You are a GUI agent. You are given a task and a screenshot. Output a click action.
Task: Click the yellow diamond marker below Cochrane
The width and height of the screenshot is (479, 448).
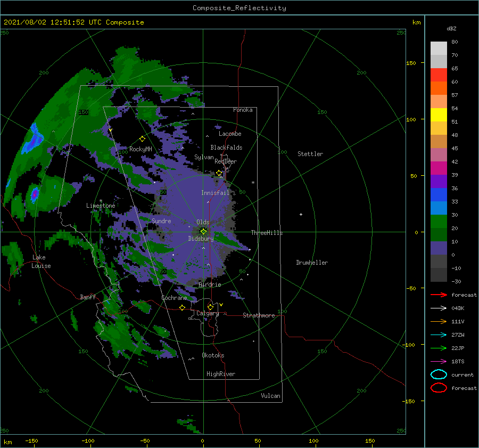pos(182,307)
